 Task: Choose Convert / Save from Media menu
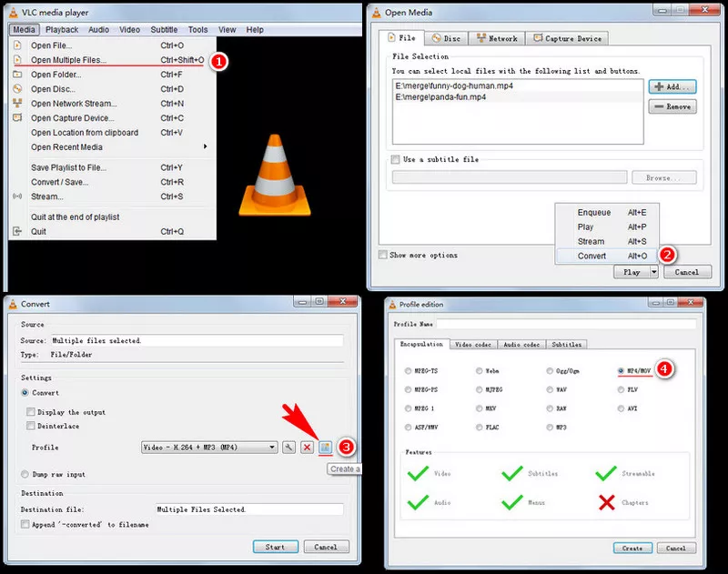[x=112, y=182]
